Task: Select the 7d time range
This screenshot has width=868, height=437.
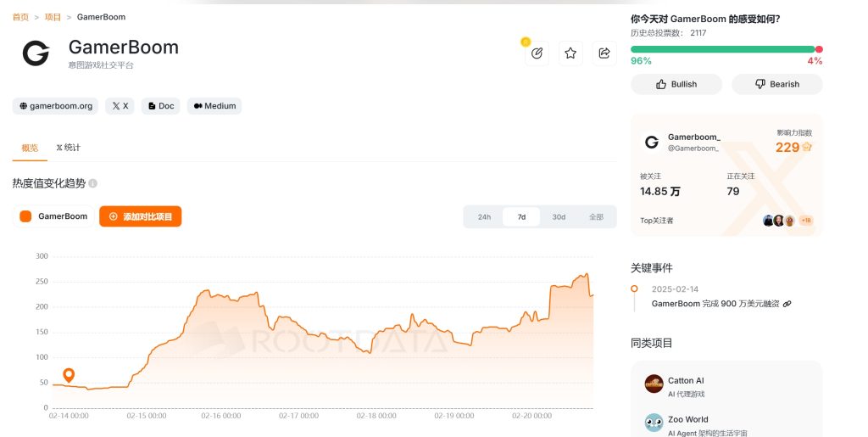Action: (x=521, y=217)
